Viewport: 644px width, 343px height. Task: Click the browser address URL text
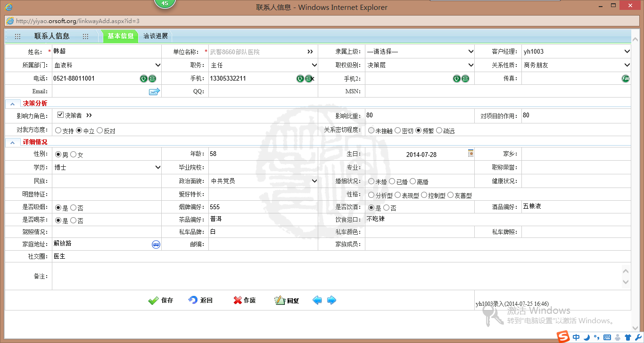tap(78, 21)
